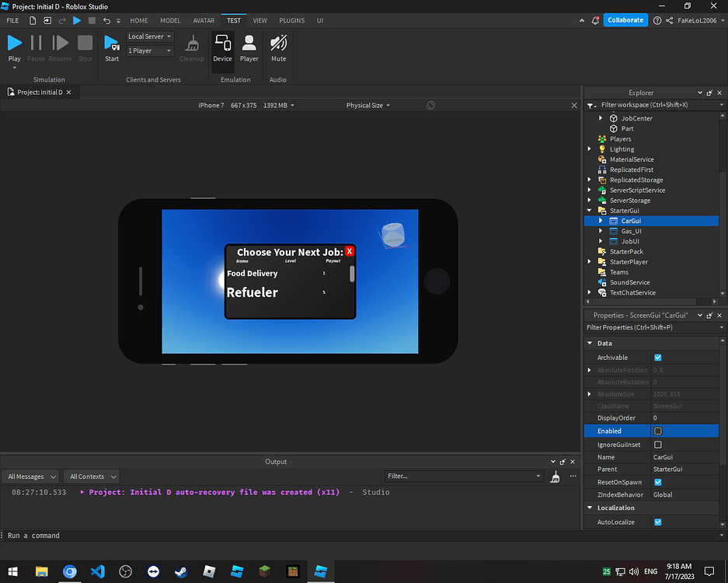728x583 pixels.
Task: Select JobUI in Explorer
Action: coord(630,241)
